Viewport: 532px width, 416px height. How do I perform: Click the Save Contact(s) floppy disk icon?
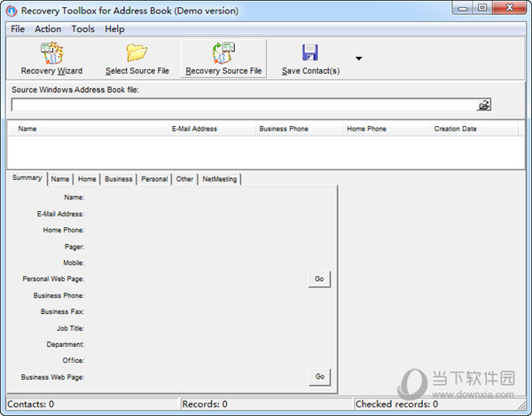pyautogui.click(x=310, y=52)
